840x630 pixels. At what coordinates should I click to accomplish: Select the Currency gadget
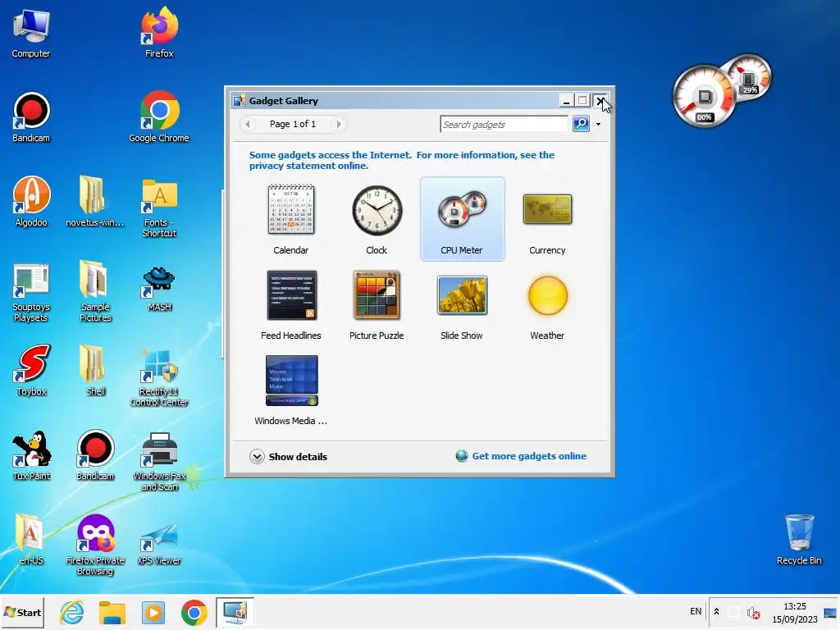[547, 219]
